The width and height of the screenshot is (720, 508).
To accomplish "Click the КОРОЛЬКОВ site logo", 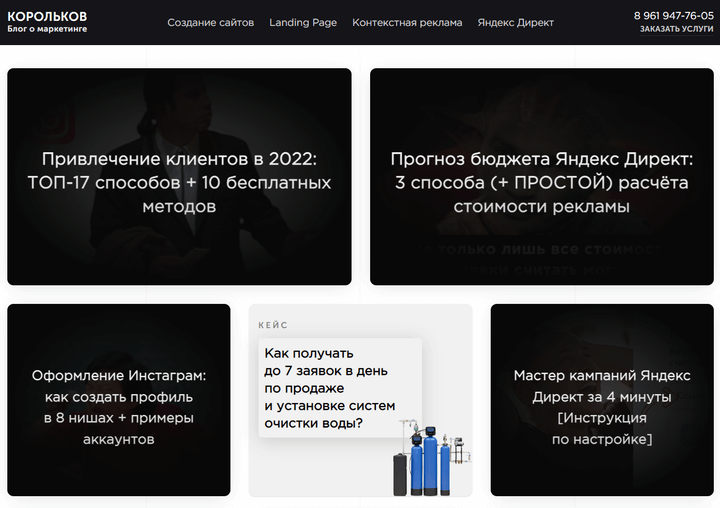I will pyautogui.click(x=47, y=16).
